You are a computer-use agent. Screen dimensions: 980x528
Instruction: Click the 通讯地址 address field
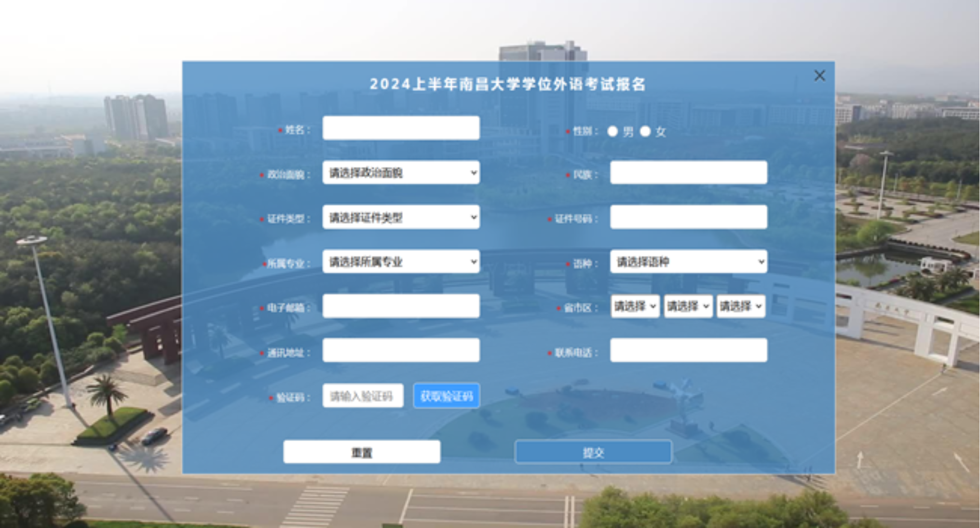[401, 350]
